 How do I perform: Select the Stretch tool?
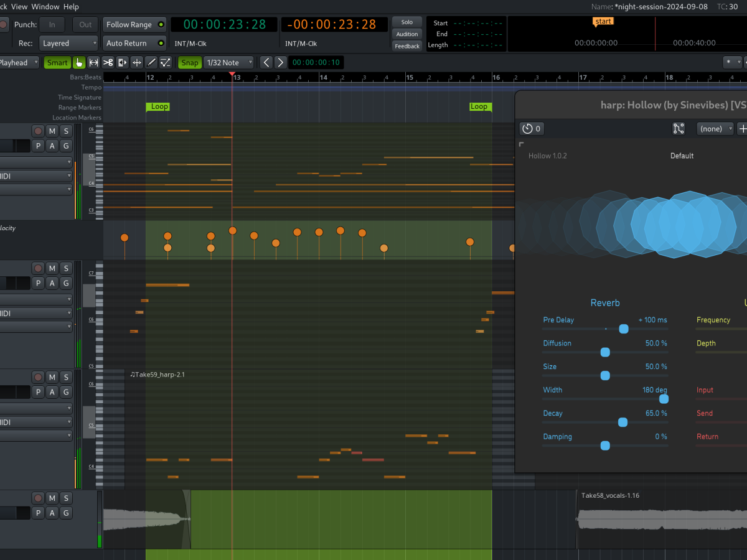pos(137,62)
